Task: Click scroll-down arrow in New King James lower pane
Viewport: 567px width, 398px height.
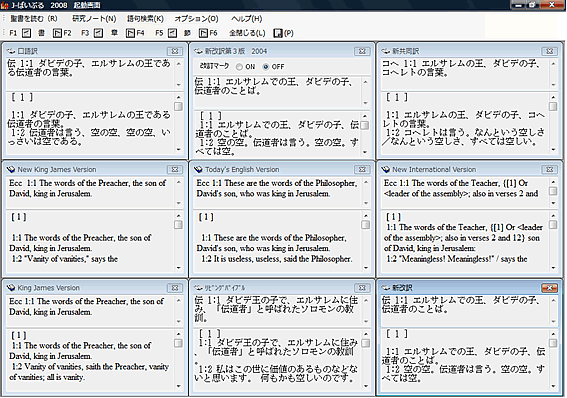Action: click(x=179, y=268)
